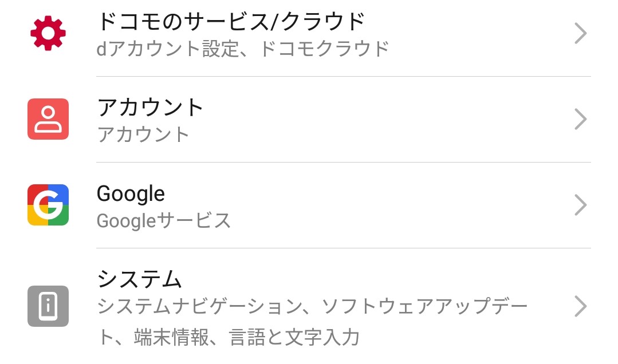Tap the 端末情報、言語と文字入力 description line
The image size is (618, 364).
pyautogui.click(x=247, y=337)
